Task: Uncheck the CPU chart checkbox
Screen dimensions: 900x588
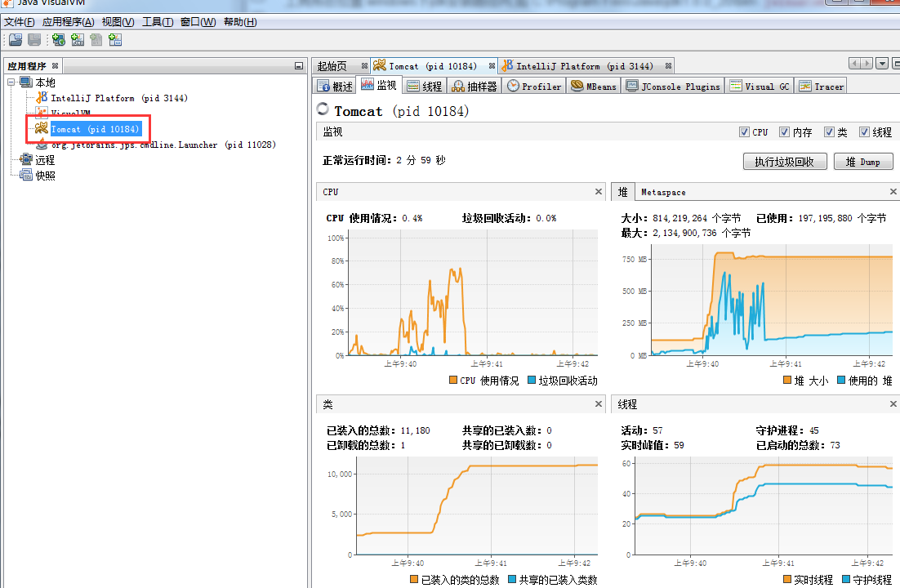Action: 745,132
